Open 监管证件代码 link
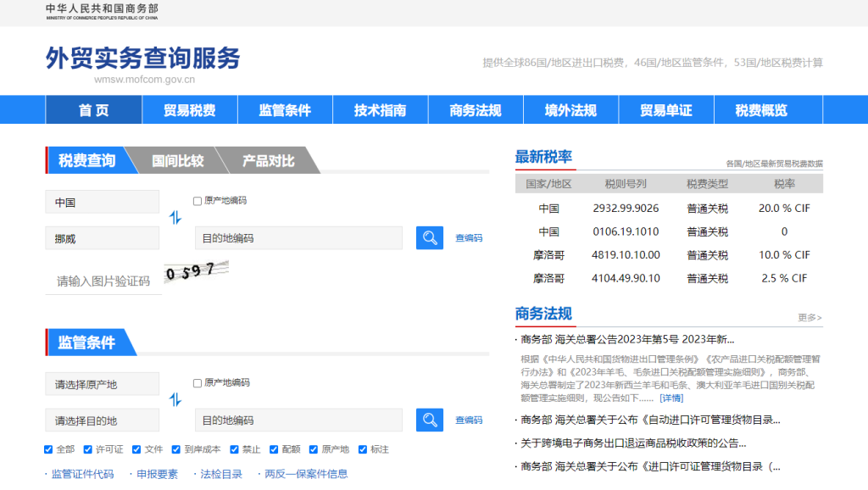The image size is (868, 490). pyautogui.click(x=82, y=474)
